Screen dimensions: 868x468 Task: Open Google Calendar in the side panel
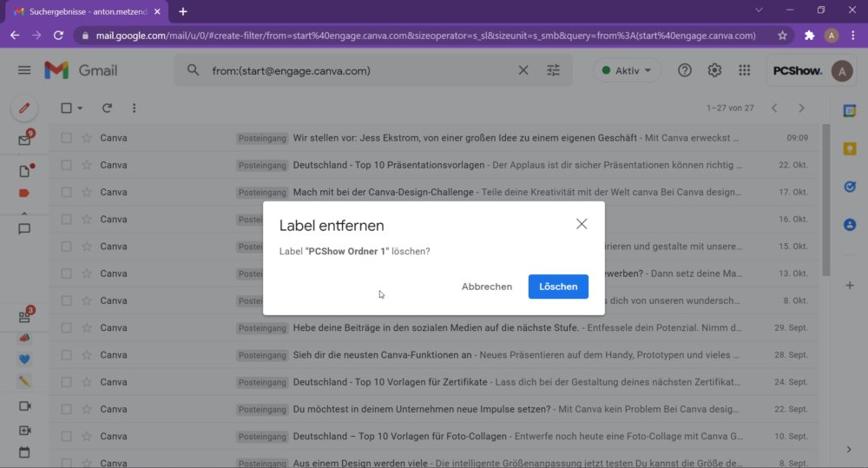click(x=850, y=111)
